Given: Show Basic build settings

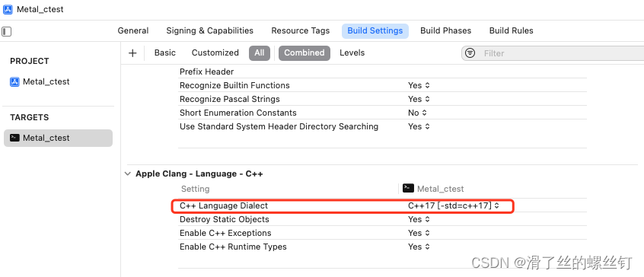Looking at the screenshot, I should click(164, 53).
